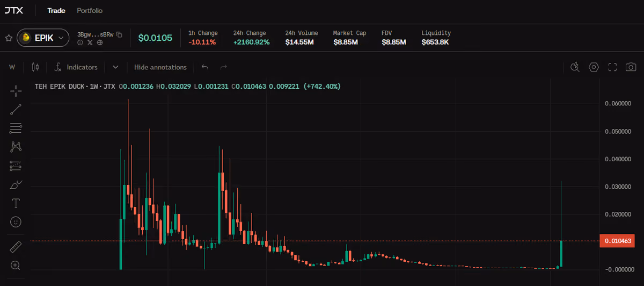This screenshot has width=644, height=286.
Task: Select the crosshair cursor tool
Action: (x=16, y=90)
